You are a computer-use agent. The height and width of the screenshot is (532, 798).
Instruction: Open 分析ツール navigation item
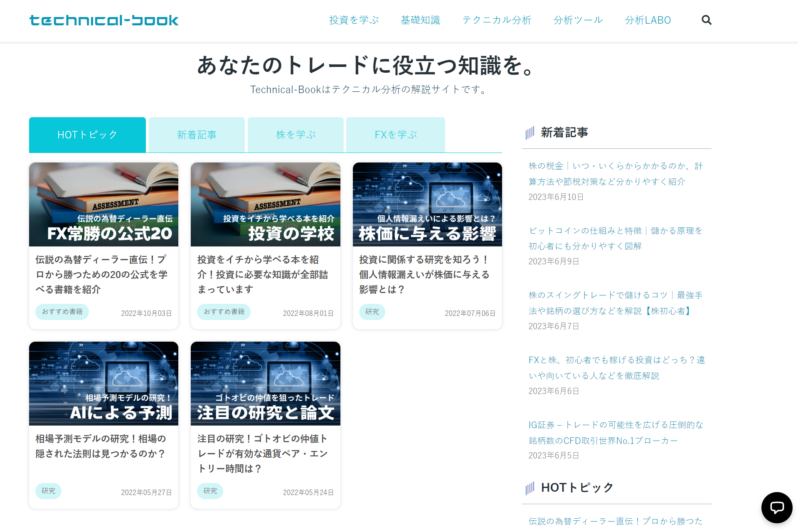(578, 20)
